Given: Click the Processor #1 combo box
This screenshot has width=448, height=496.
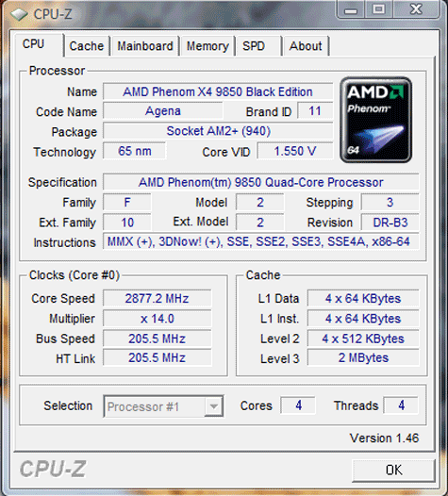Looking at the screenshot, I should pyautogui.click(x=163, y=406).
